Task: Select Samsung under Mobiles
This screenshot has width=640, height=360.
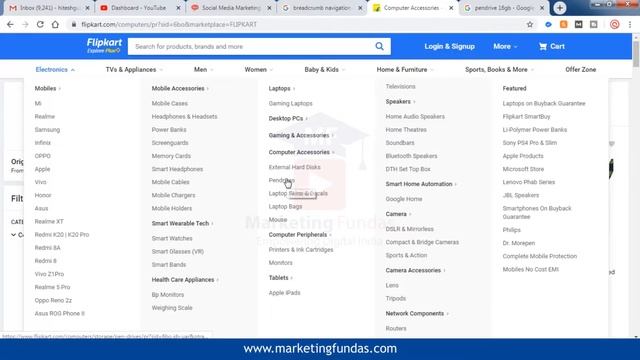Action: (x=47, y=130)
